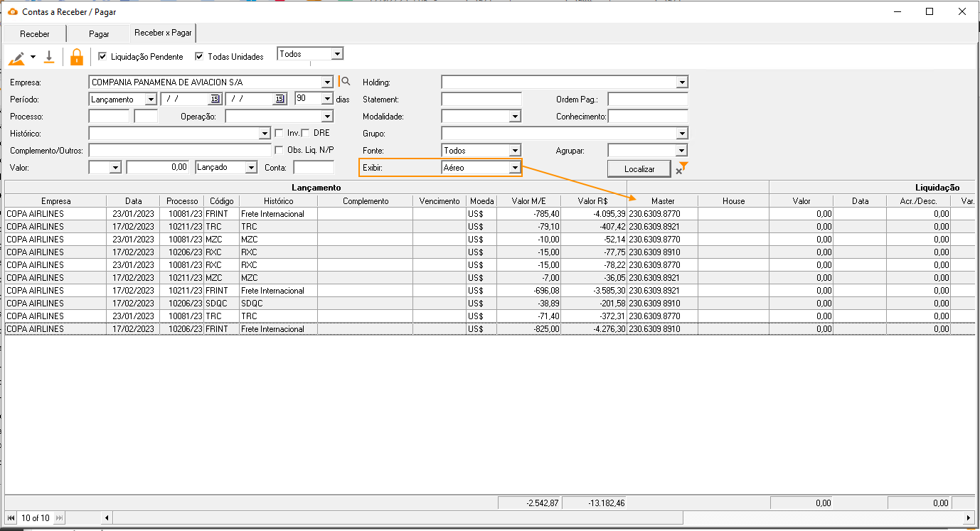Click the Vencimento column header
The width and height of the screenshot is (980, 531).
coord(440,201)
